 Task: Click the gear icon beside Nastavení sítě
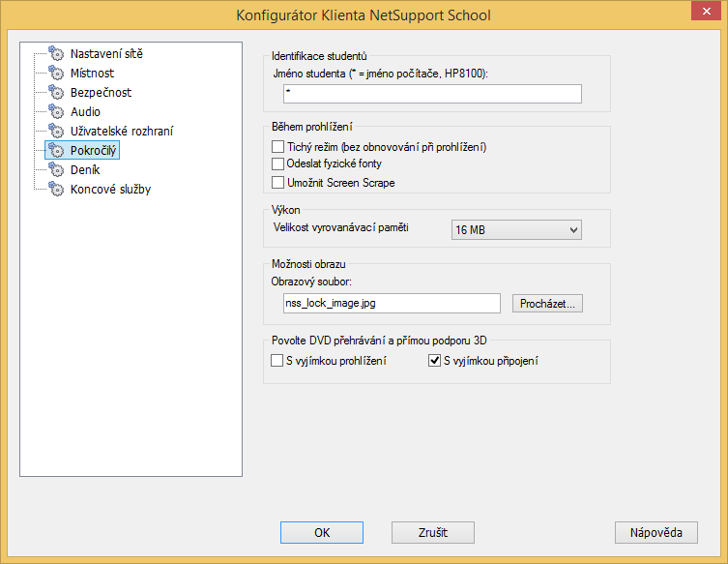(x=56, y=53)
